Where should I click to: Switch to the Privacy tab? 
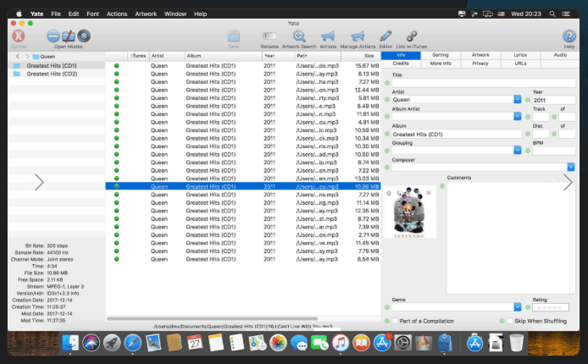[x=480, y=63]
